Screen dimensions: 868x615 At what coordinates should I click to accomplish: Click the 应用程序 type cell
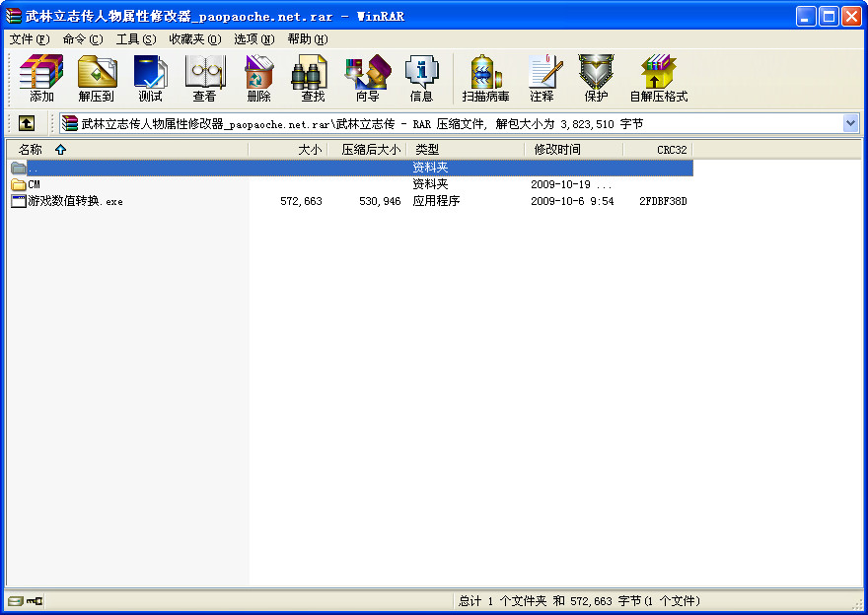[x=436, y=201]
